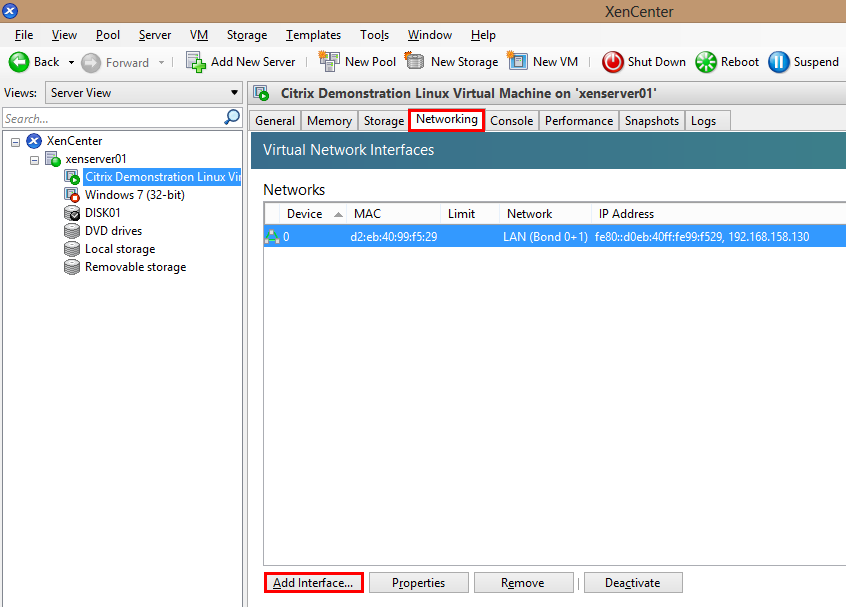Open the Storage menu

246,35
